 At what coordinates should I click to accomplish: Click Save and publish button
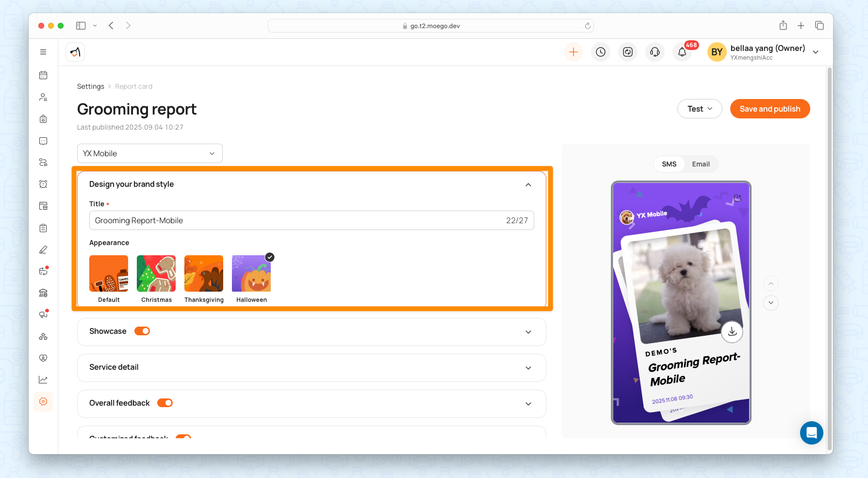(x=770, y=109)
